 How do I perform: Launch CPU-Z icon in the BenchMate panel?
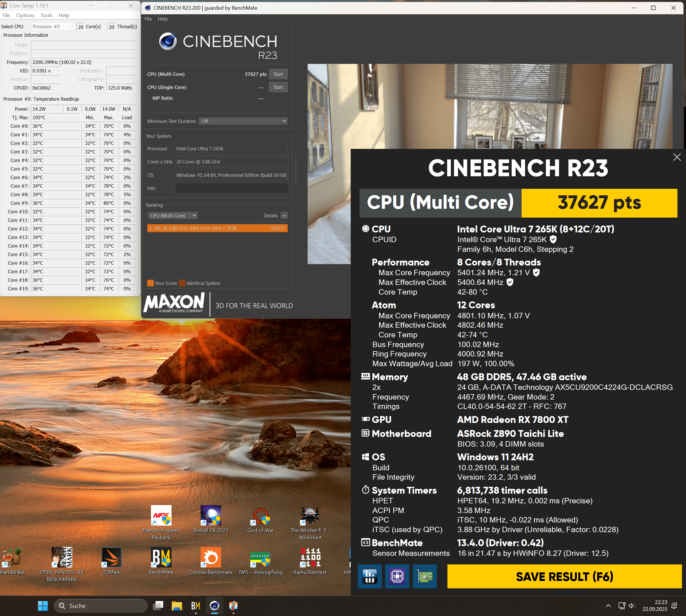397,576
